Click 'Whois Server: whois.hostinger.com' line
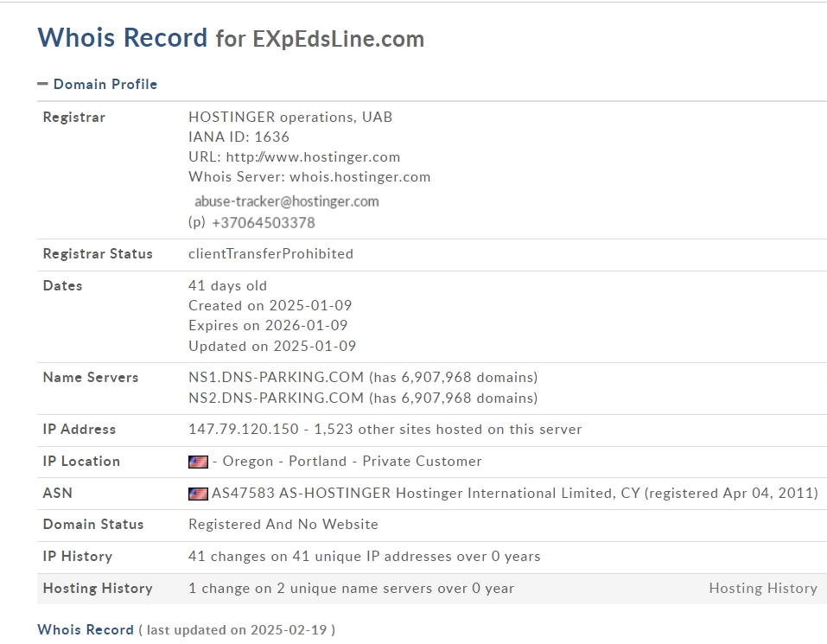 (x=309, y=176)
